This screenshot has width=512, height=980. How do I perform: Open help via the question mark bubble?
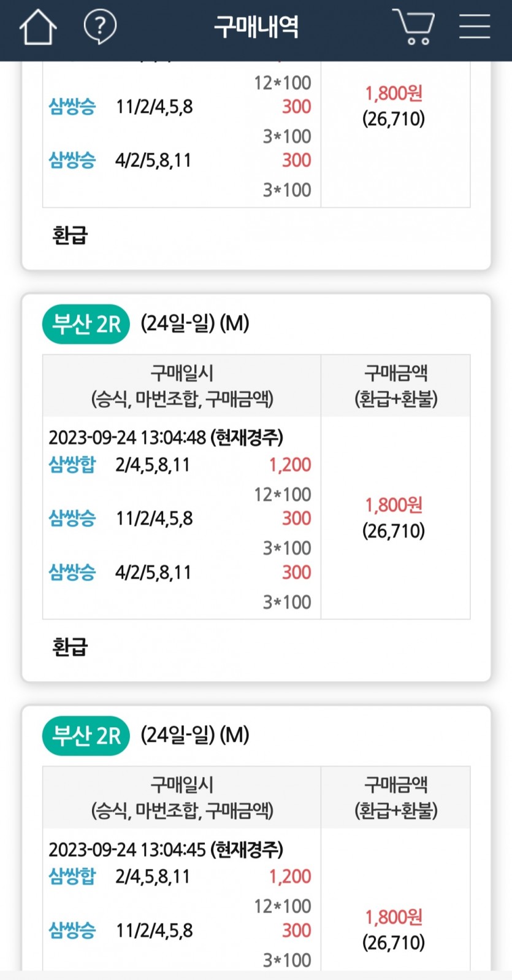point(100,27)
